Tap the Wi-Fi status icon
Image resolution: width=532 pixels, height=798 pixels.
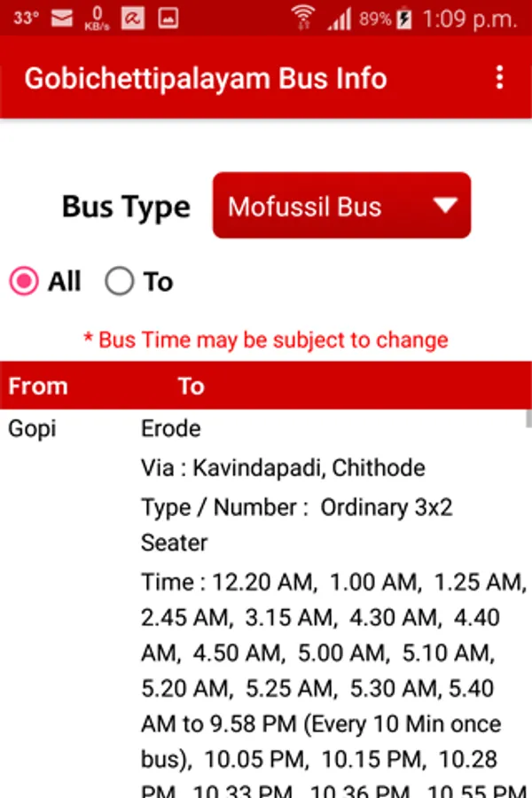(303, 18)
